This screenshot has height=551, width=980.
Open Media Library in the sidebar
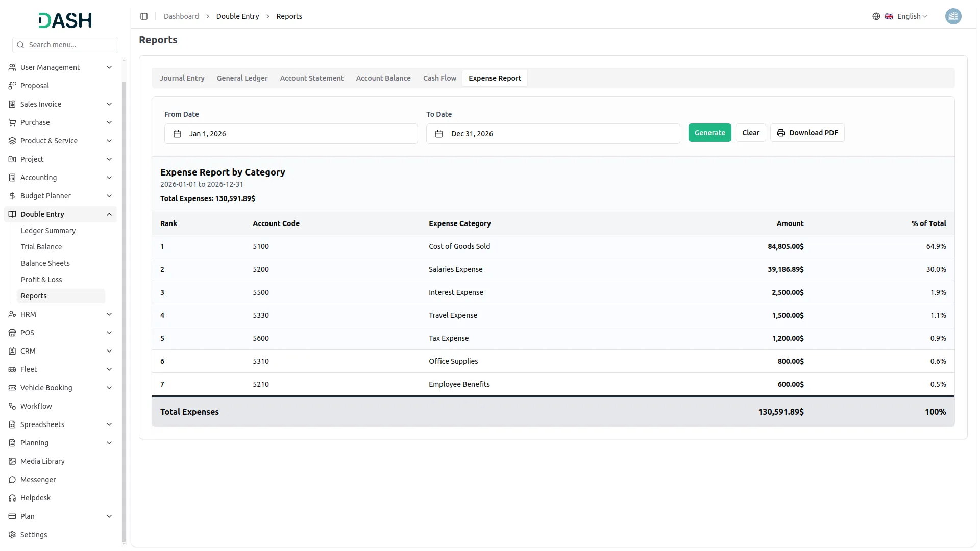[42, 461]
